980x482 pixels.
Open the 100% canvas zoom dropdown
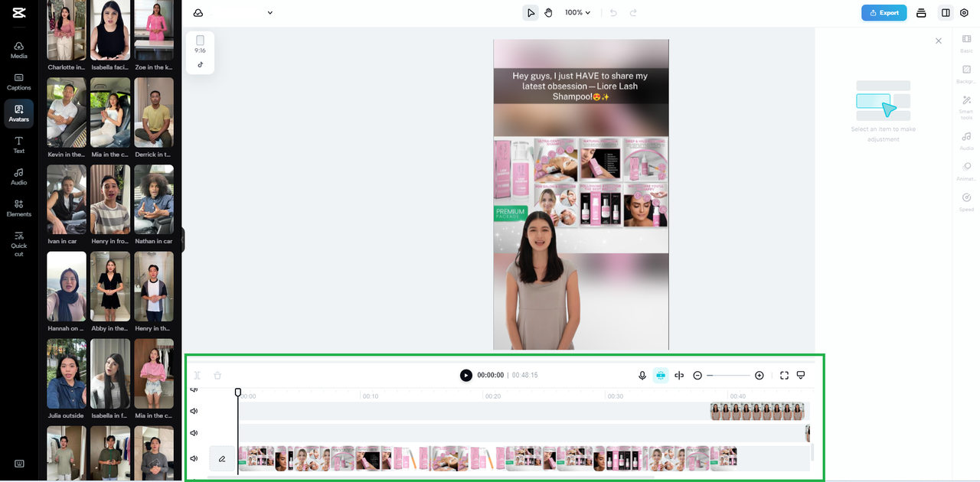[x=577, y=12]
